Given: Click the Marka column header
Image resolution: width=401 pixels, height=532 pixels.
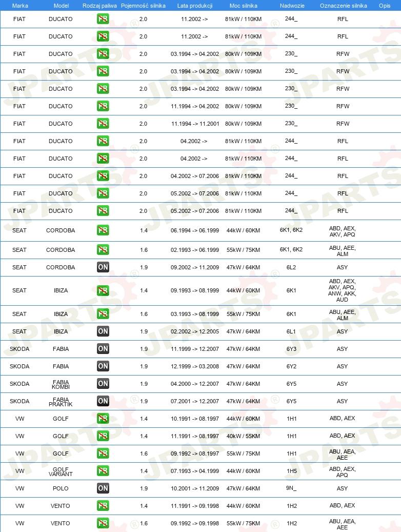Looking at the screenshot, I should [x=20, y=6].
